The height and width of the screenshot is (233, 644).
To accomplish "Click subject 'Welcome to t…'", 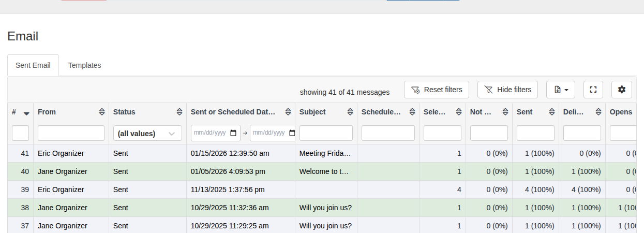I will [x=324, y=171].
